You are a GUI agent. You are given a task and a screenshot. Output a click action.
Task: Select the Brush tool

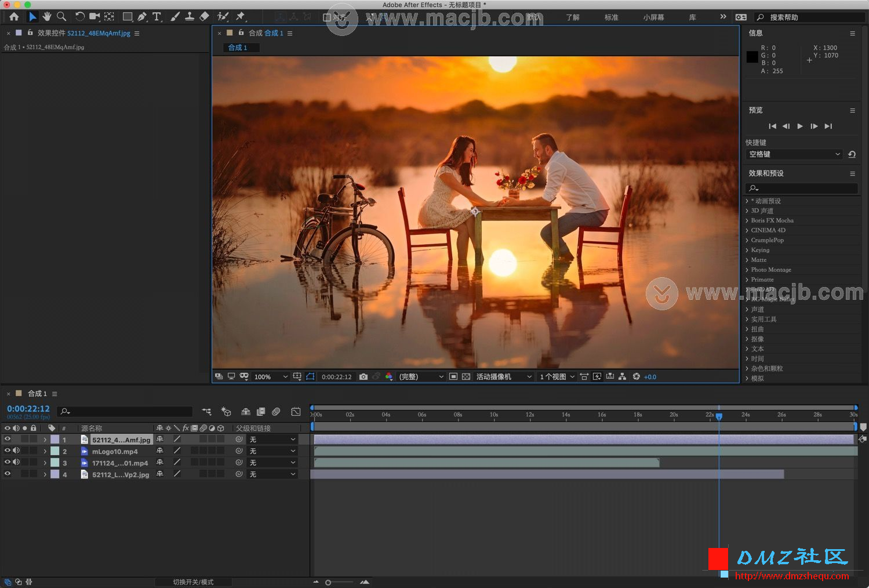(x=175, y=17)
